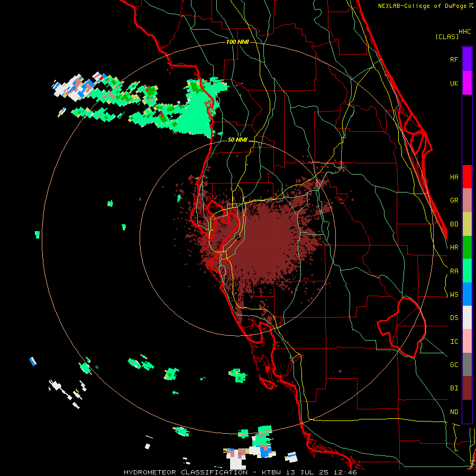The height and width of the screenshot is (476, 476).
Task: Click the GR legend label
Action: (454, 200)
